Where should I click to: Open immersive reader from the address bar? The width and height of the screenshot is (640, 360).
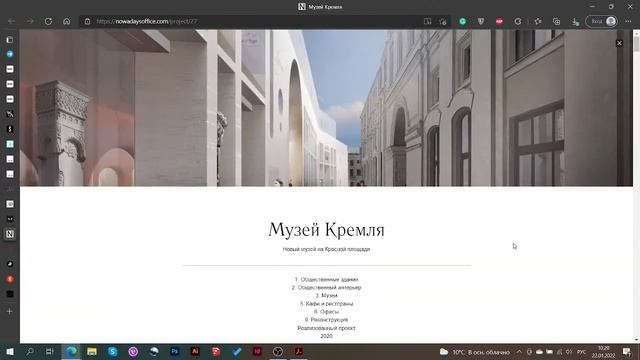[x=427, y=21]
